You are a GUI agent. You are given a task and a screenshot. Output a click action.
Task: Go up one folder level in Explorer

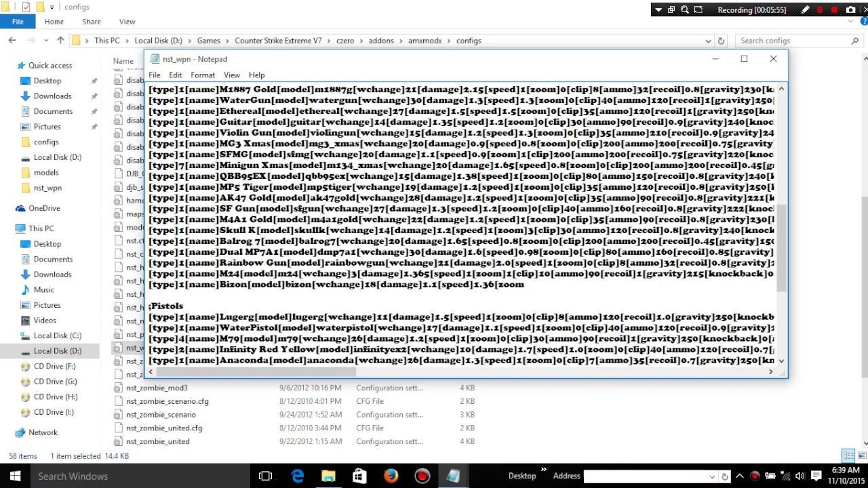tap(60, 41)
